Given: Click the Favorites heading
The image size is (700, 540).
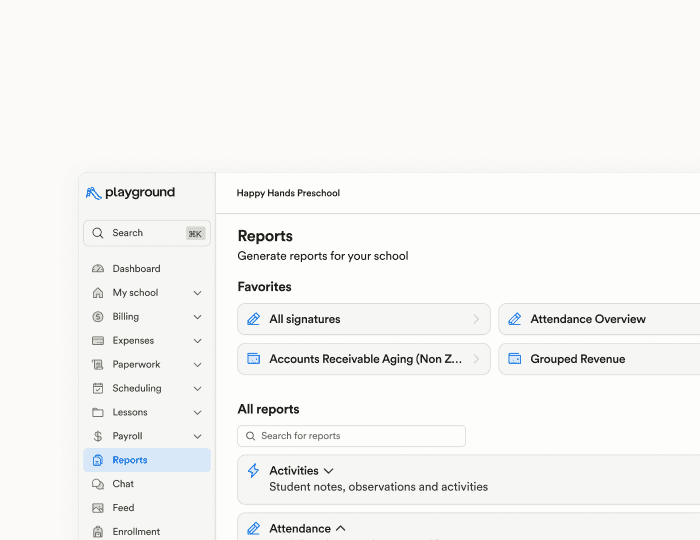Looking at the screenshot, I should [x=264, y=287].
